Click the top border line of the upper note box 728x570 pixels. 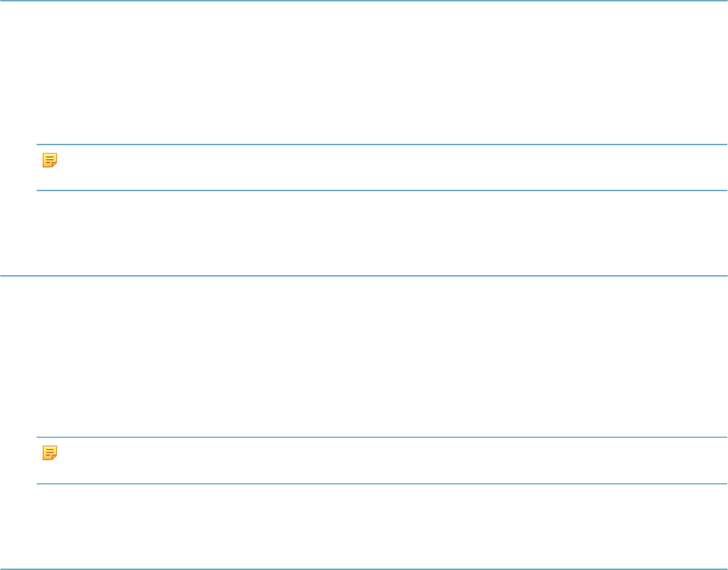382,144
